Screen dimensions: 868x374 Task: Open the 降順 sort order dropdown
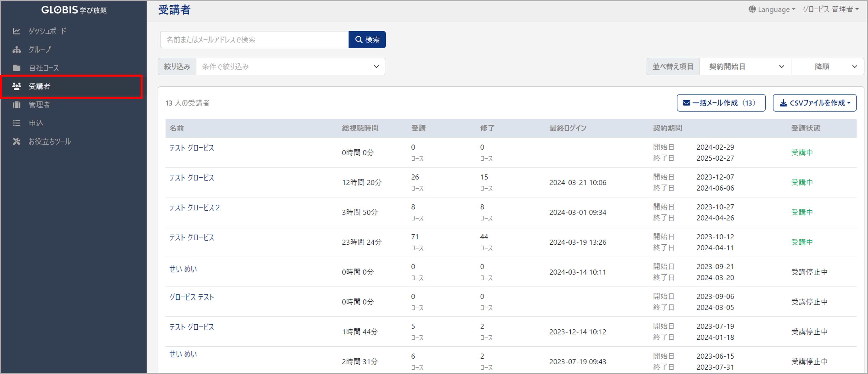pyautogui.click(x=828, y=67)
